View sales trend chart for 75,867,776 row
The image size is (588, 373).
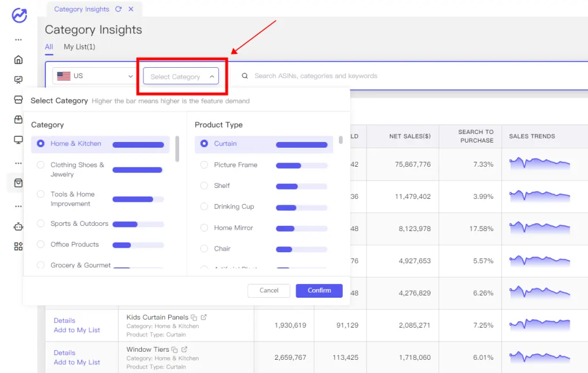click(540, 164)
